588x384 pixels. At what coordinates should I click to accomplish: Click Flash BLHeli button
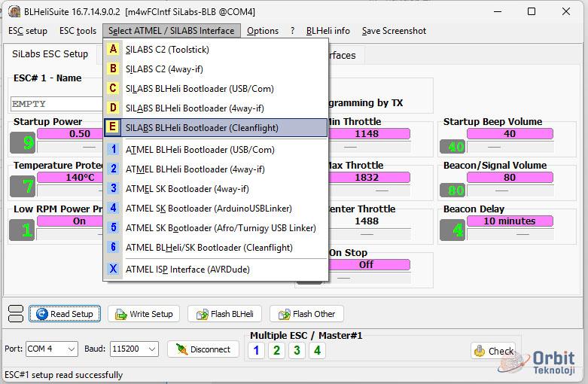click(224, 314)
